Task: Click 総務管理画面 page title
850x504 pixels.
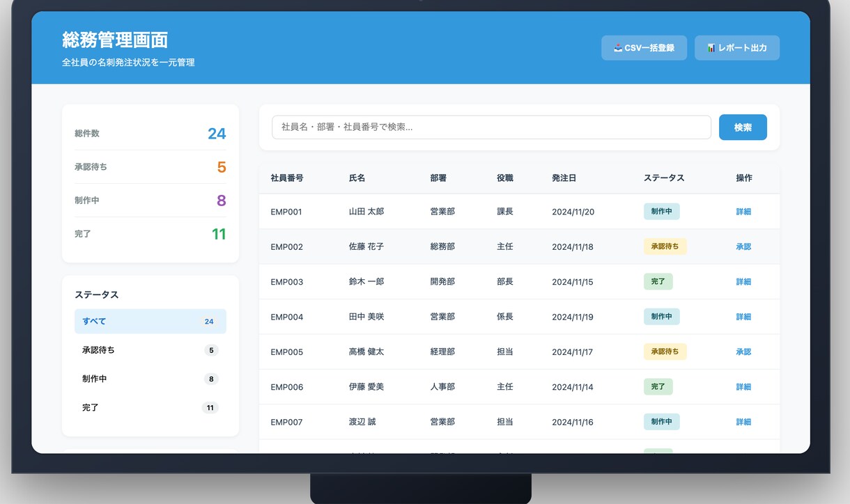Action: coord(115,40)
